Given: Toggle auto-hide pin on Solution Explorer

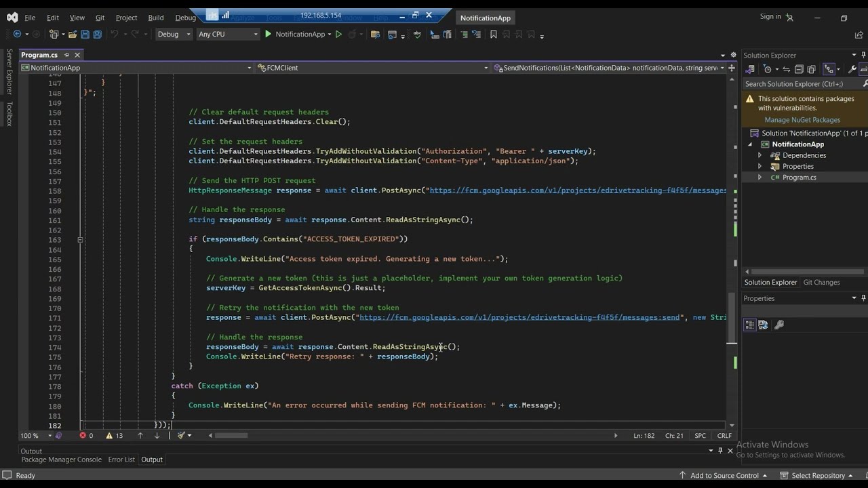Looking at the screenshot, I should (x=864, y=55).
